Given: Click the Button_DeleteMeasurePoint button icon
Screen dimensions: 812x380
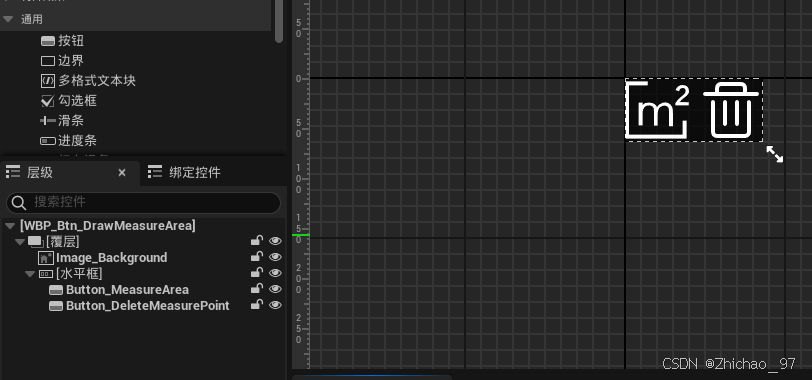Looking at the screenshot, I should point(56,306).
